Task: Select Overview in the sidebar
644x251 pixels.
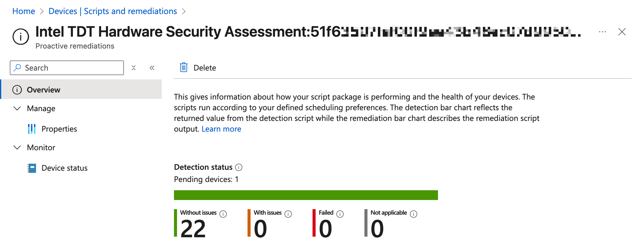Action: 44,90
